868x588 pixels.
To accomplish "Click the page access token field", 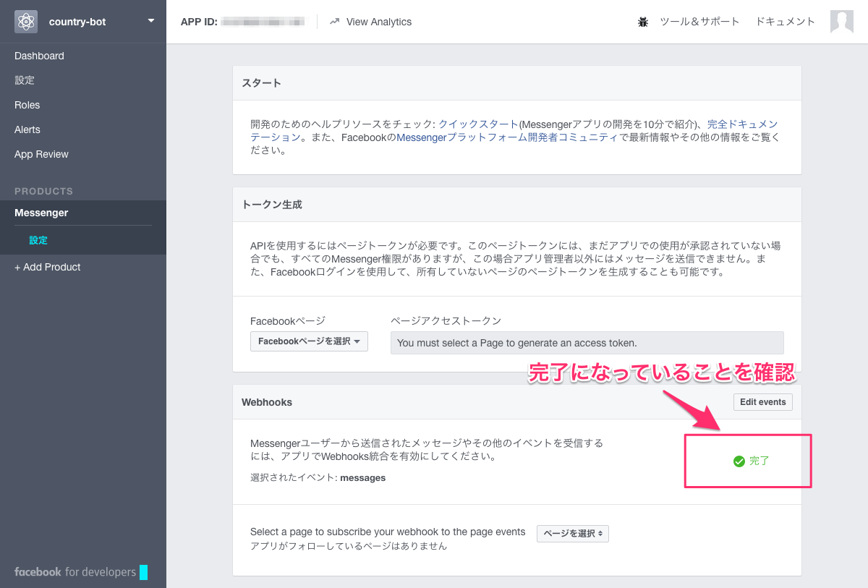I will (x=587, y=343).
